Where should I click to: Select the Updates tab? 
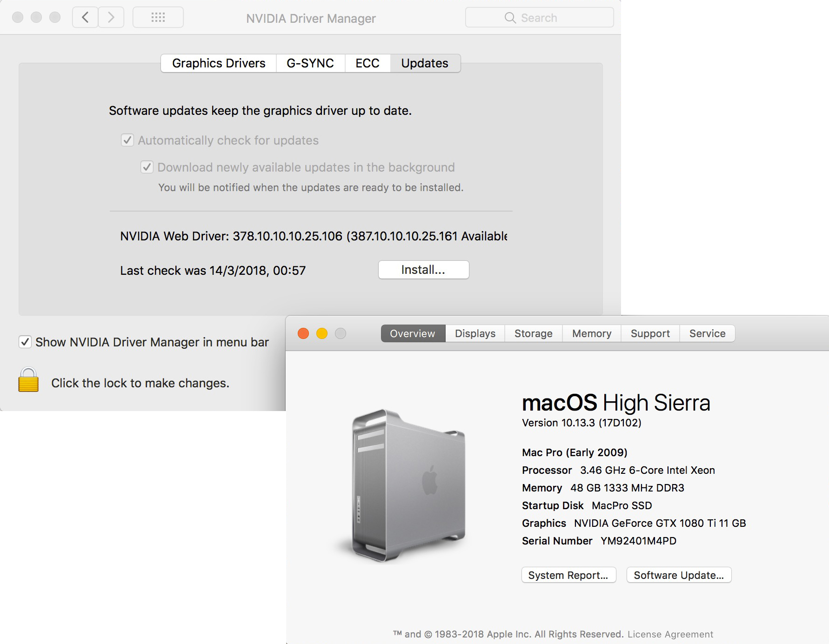coord(425,63)
